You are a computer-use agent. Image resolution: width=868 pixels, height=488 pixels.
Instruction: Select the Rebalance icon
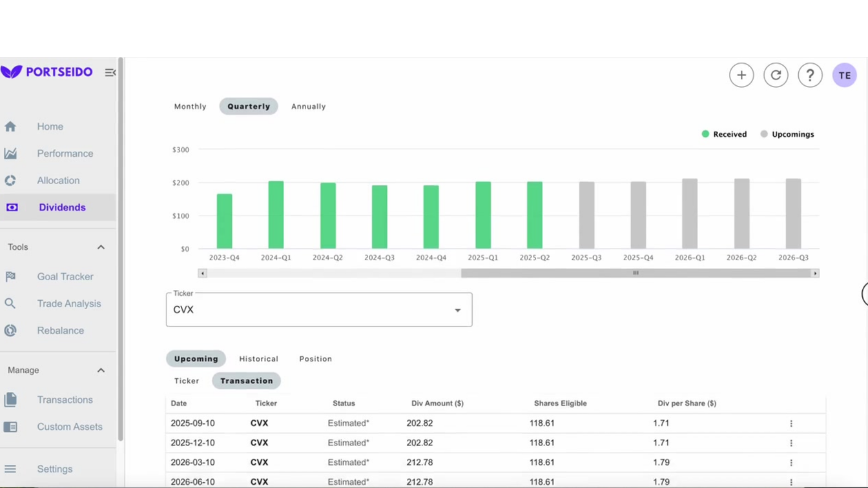(10, 330)
